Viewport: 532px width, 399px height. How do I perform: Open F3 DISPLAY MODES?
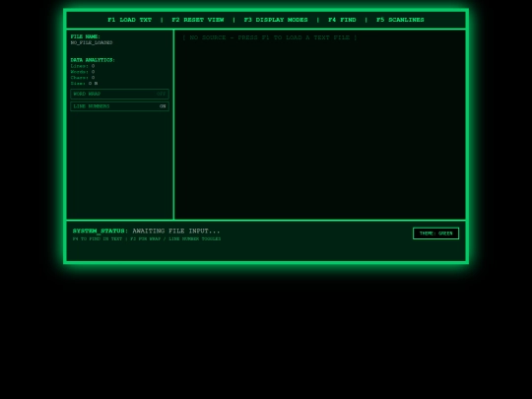coord(276,20)
